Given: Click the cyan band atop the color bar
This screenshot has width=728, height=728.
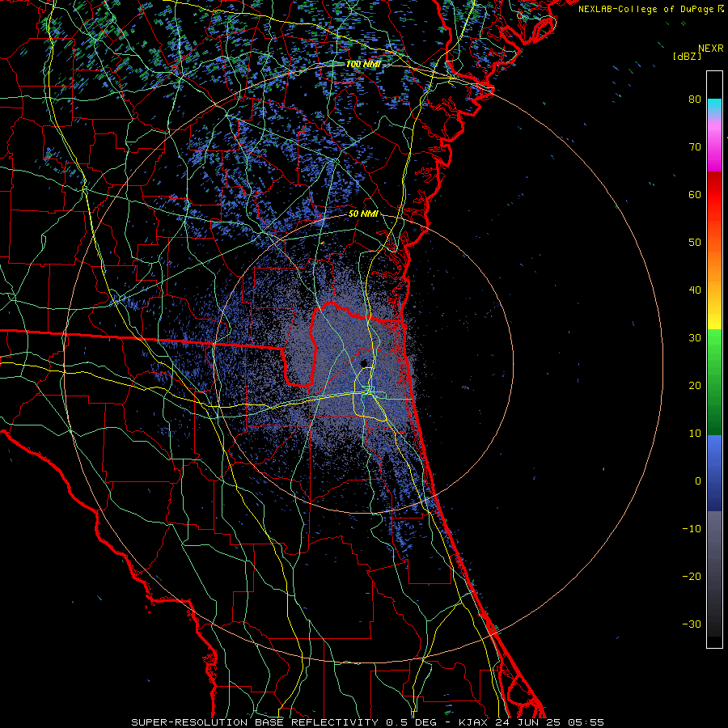Looking at the screenshot, I should point(714,106).
